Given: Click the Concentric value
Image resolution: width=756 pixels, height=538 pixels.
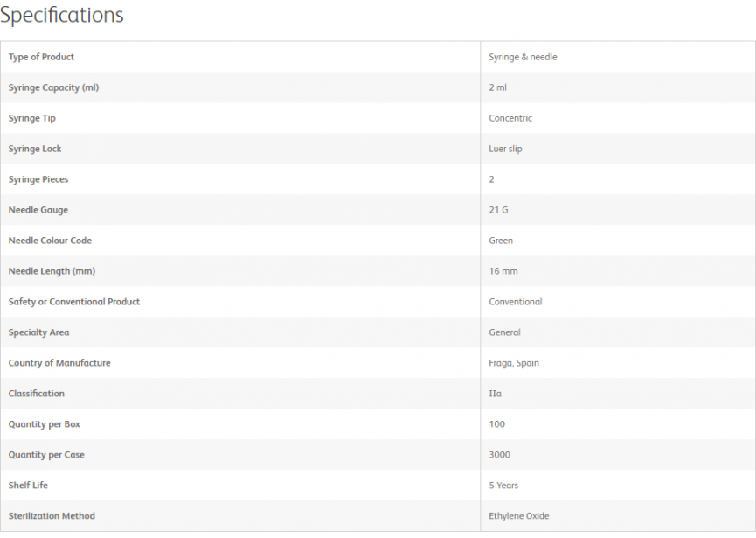Looking at the screenshot, I should [x=510, y=118].
